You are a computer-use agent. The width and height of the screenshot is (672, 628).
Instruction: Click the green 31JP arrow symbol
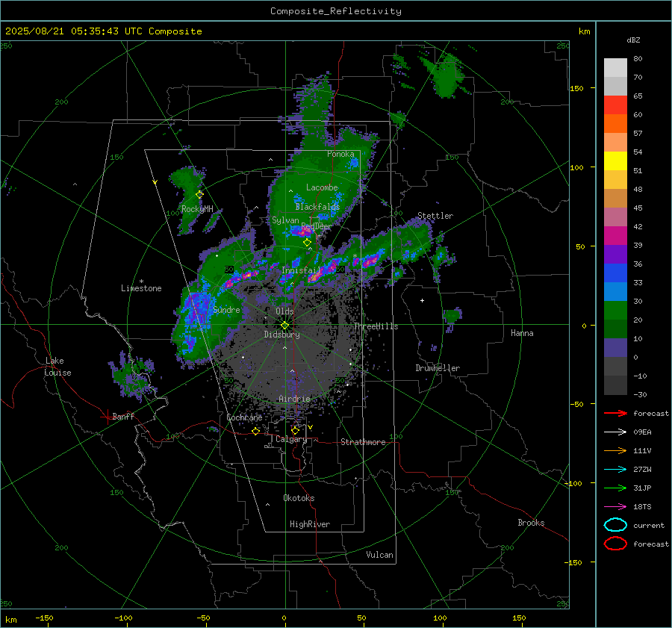615,488
